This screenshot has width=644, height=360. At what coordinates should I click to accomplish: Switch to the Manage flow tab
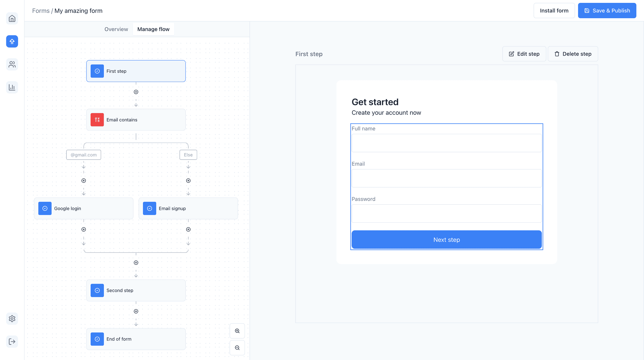click(x=153, y=29)
